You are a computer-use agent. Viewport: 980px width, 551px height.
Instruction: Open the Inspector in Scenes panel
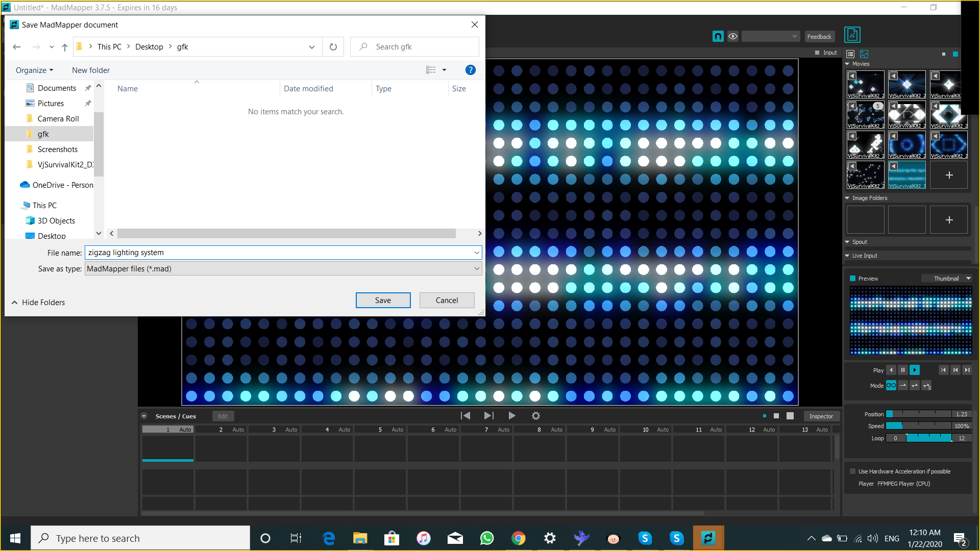821,416
